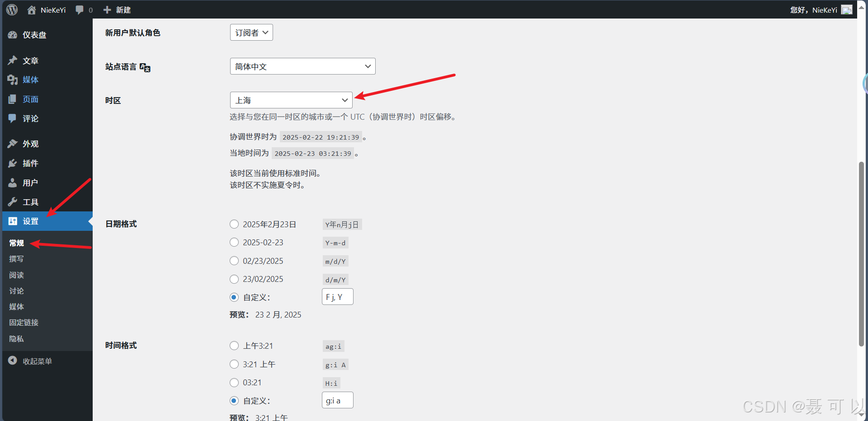This screenshot has width=868, height=421.
Task: Click the 外观 paintbrush icon
Action: point(13,144)
